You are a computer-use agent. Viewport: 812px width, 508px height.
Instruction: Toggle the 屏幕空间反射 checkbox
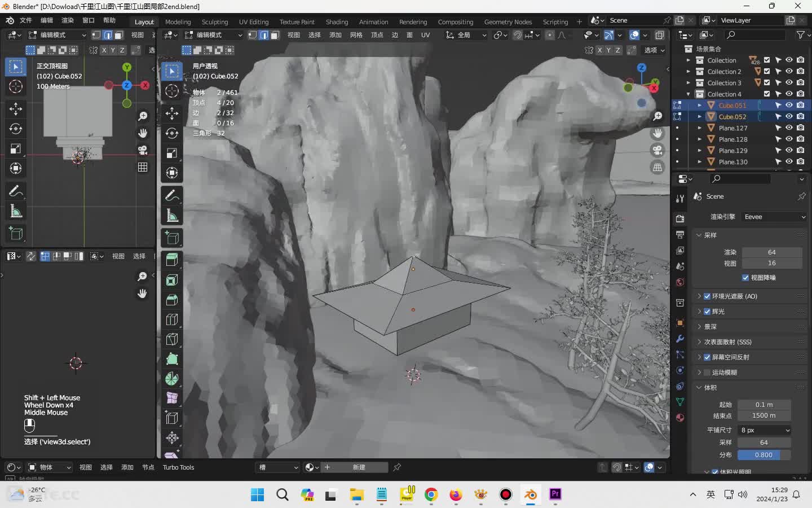click(707, 357)
